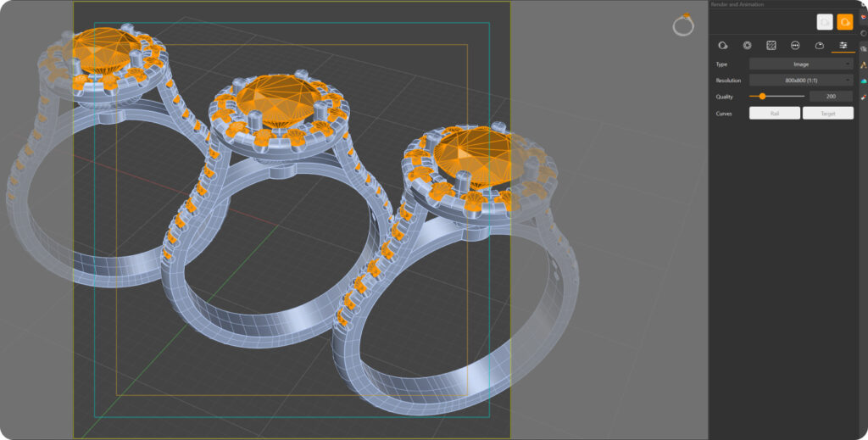Image resolution: width=868 pixels, height=440 pixels.
Task: Click the white render preview button
Action: pyautogui.click(x=825, y=23)
